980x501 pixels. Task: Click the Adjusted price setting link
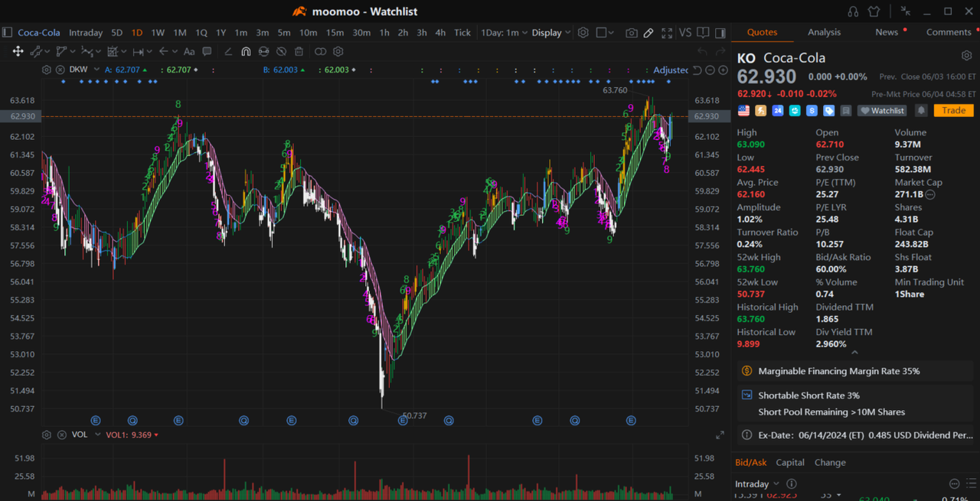pyautogui.click(x=671, y=70)
